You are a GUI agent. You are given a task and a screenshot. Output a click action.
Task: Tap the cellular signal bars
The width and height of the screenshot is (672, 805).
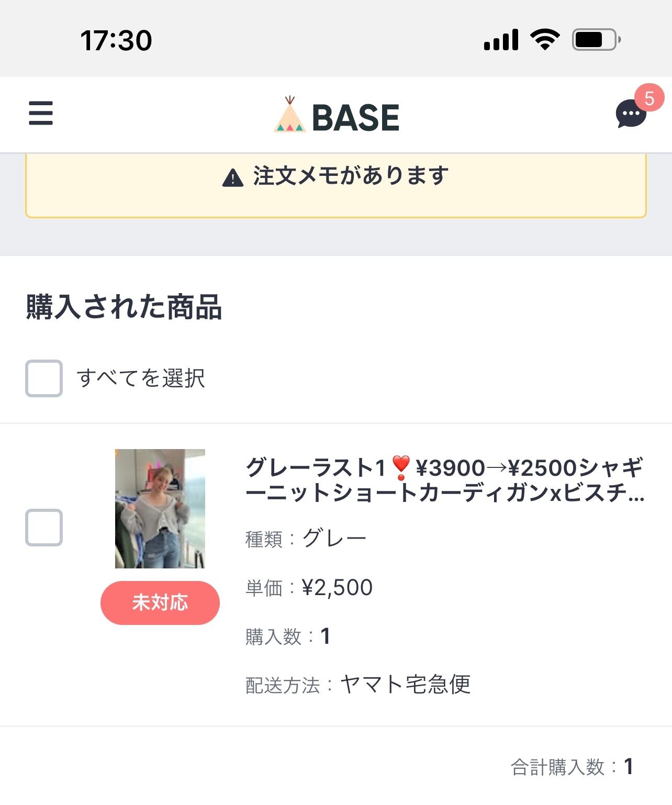point(501,40)
